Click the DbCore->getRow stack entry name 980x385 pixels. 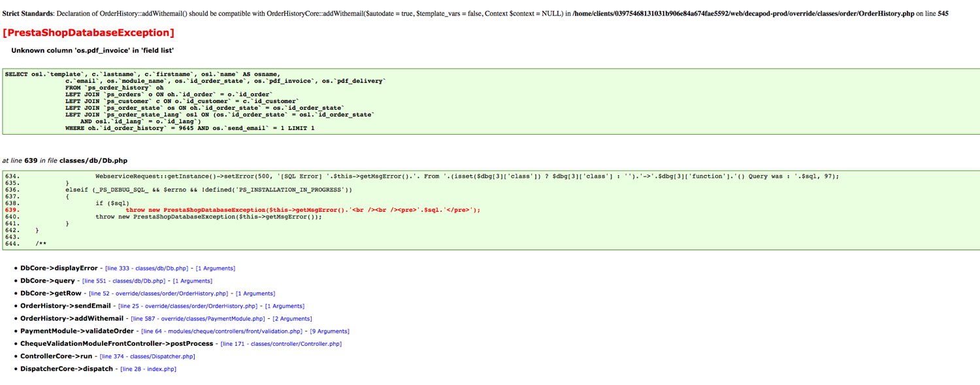click(x=51, y=293)
